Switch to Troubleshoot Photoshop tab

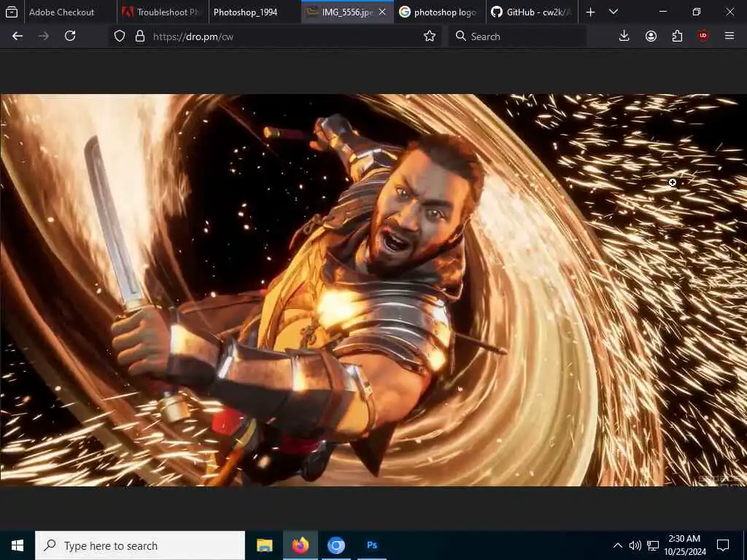[x=163, y=12]
